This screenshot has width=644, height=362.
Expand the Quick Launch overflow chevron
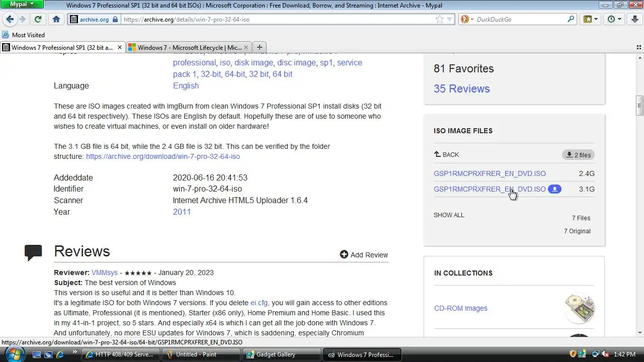click(x=75, y=352)
